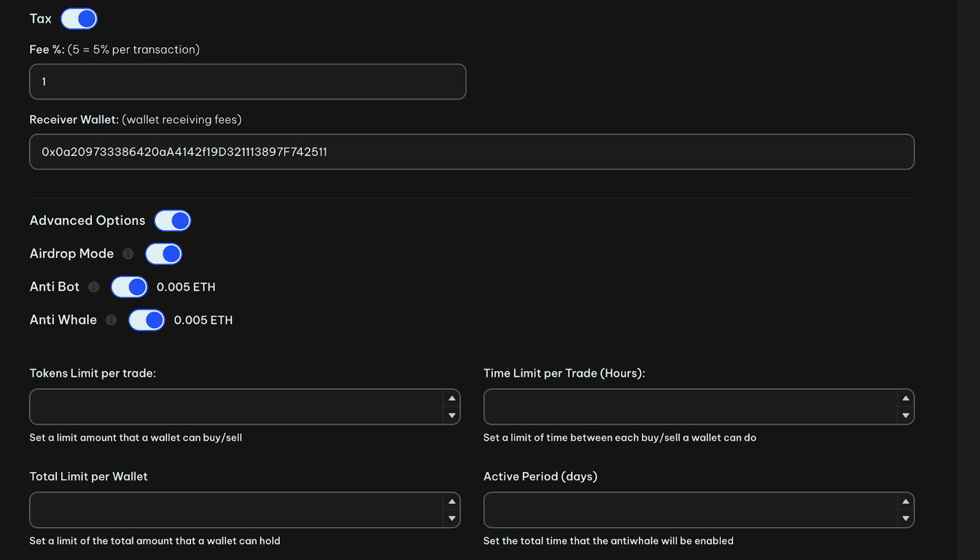Disable Airdrop Mode
The height and width of the screenshot is (560, 980).
[x=164, y=253]
